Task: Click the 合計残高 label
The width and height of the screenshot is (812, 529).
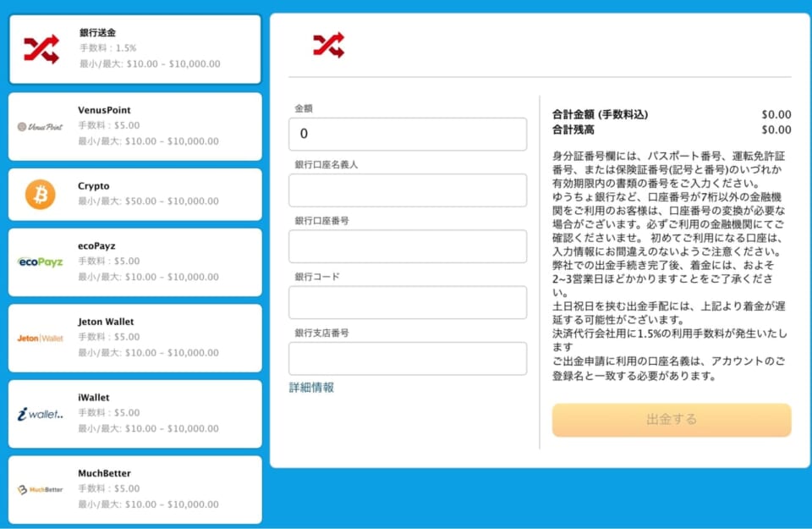Action: pos(573,130)
